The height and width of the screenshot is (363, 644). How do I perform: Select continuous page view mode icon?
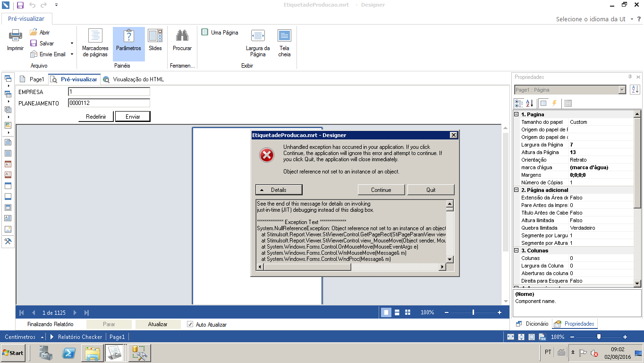(x=397, y=312)
